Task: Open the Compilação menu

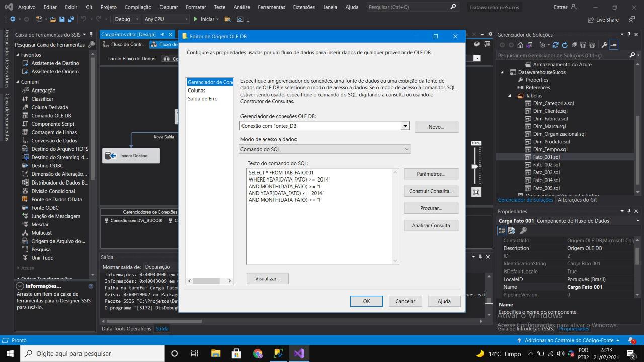Action: [138, 7]
